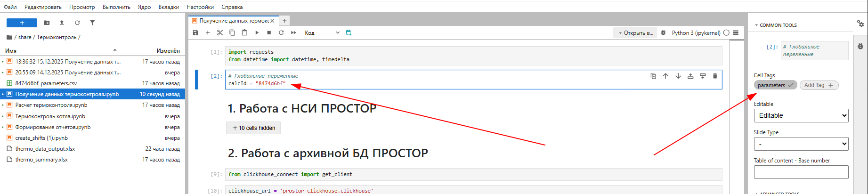Run the selected cell with the play icon

(257, 32)
